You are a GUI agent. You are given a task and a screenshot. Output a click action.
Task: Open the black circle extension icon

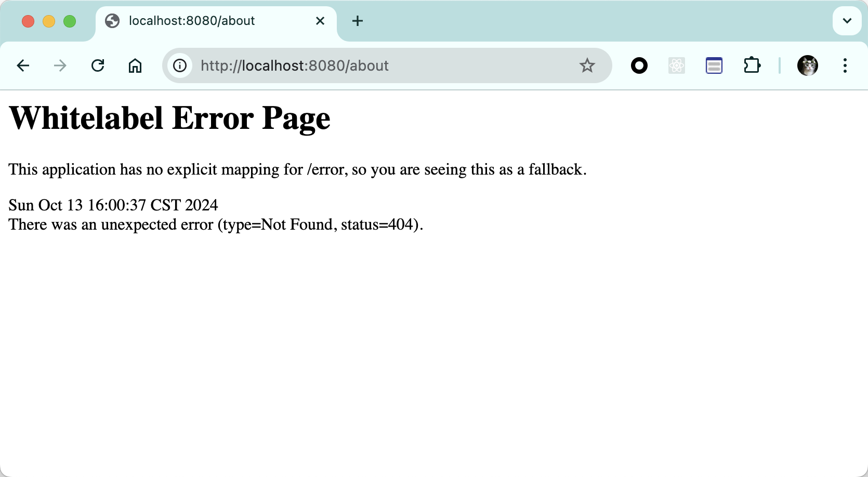point(639,65)
